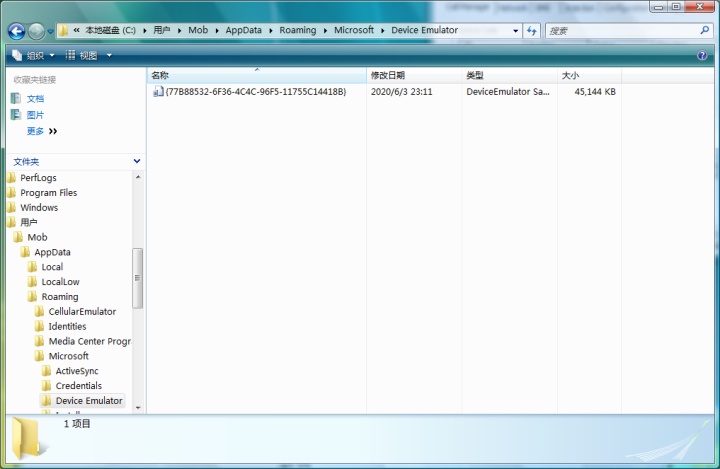
Task: Click the folder icon in address bar
Action: pyautogui.click(x=63, y=30)
